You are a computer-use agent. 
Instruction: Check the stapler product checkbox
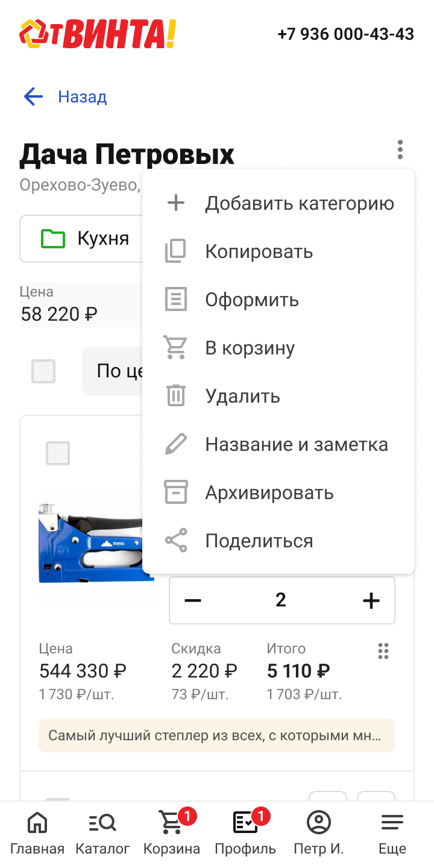tap(58, 453)
